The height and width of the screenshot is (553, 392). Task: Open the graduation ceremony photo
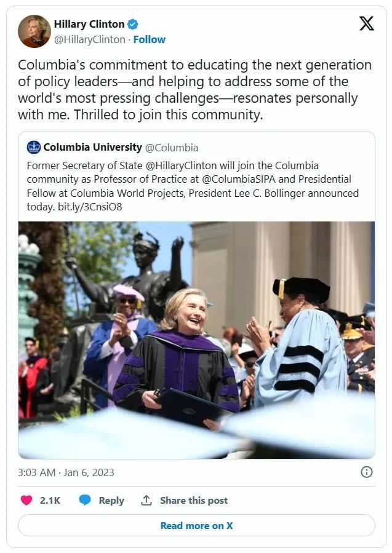click(x=196, y=340)
